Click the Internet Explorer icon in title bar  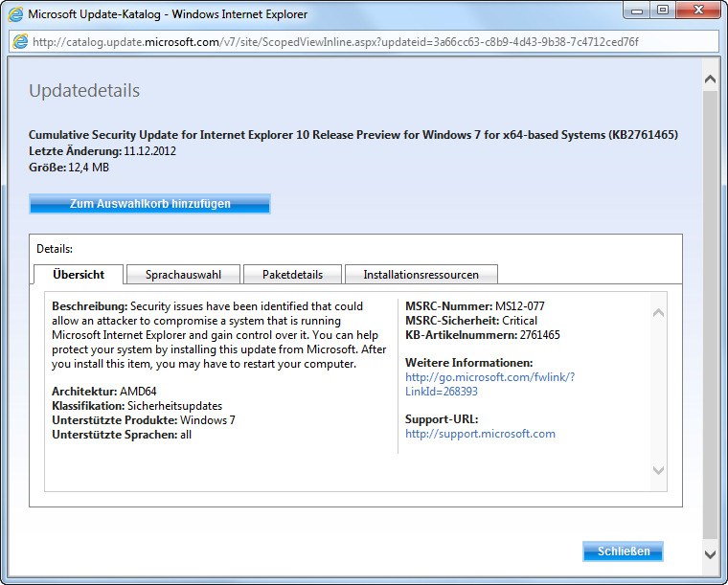click(15, 14)
